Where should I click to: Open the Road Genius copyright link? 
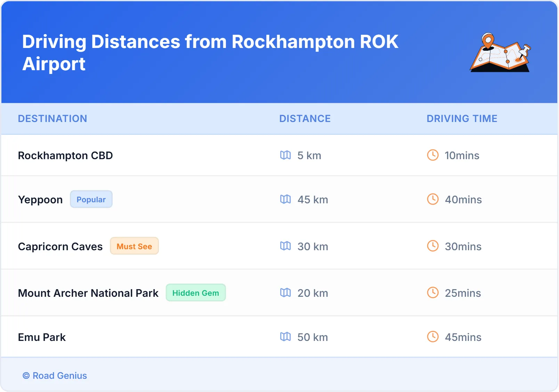click(x=55, y=376)
